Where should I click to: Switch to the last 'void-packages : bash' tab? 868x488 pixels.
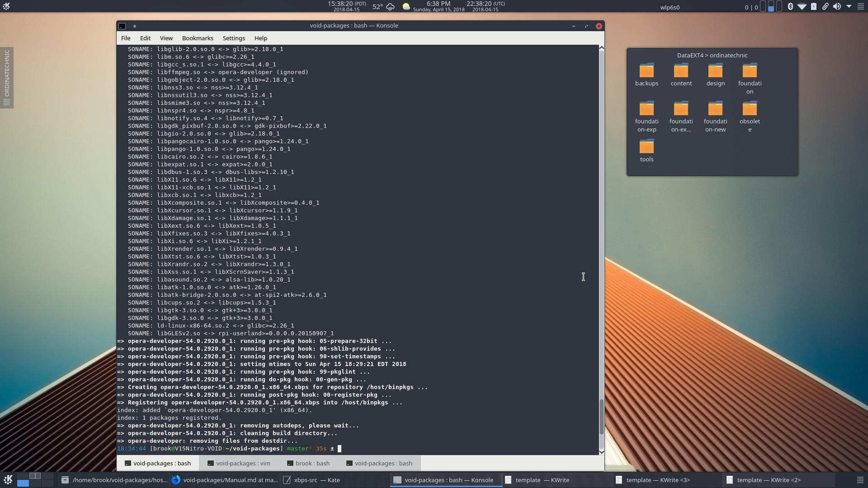[379, 463]
